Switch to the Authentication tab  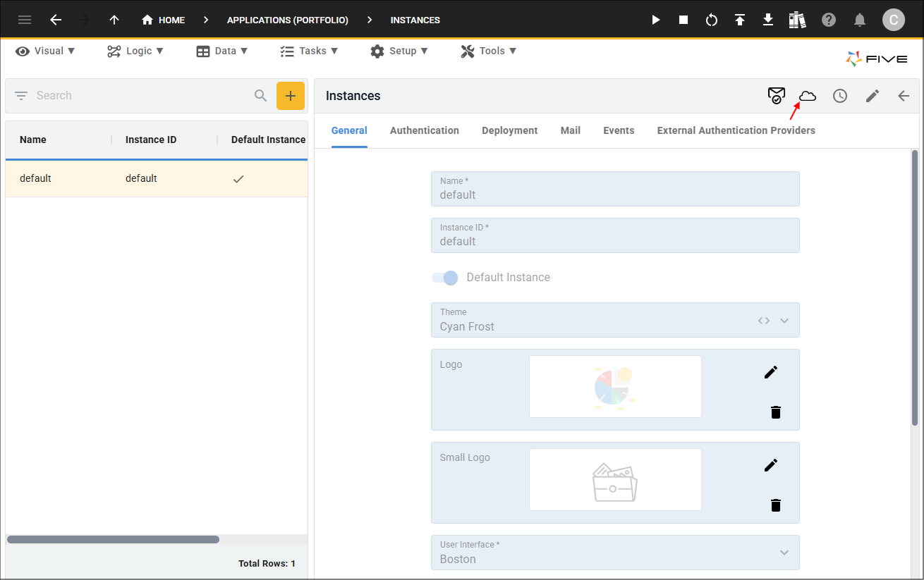click(x=424, y=130)
